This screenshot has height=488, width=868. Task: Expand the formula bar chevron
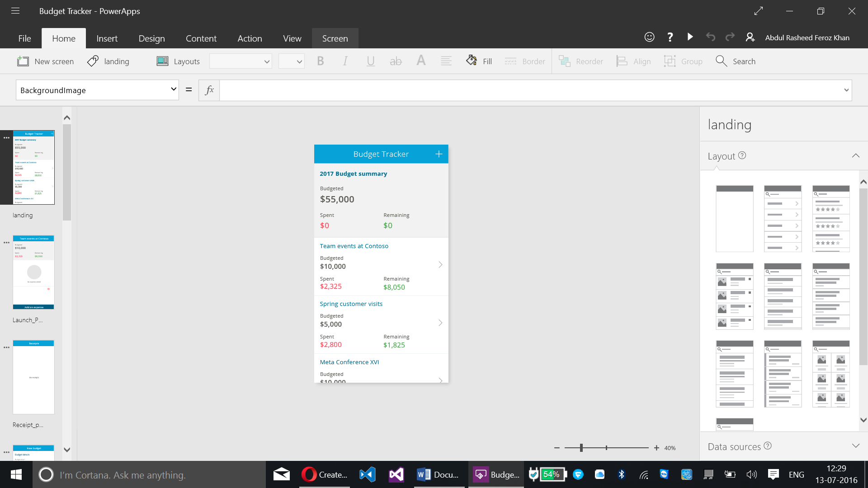[x=846, y=90]
